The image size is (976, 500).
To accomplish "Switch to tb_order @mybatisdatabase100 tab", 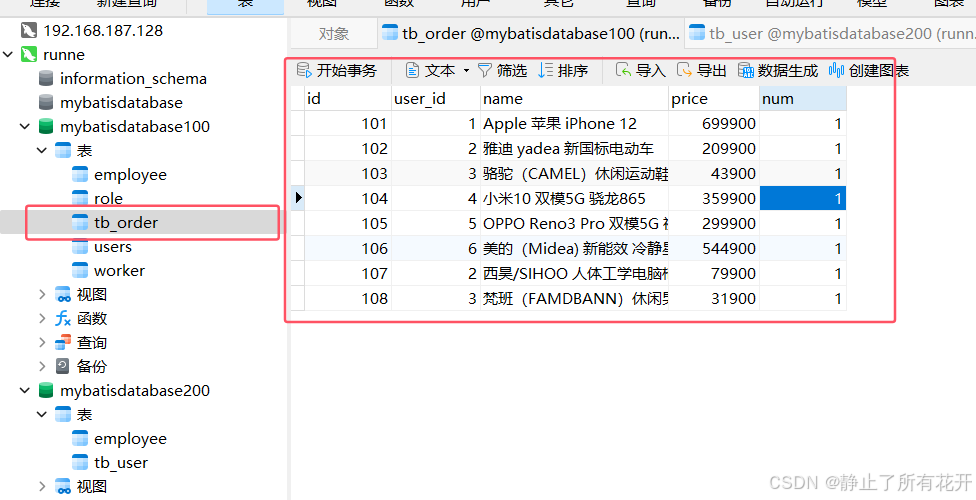I will pyautogui.click(x=531, y=34).
